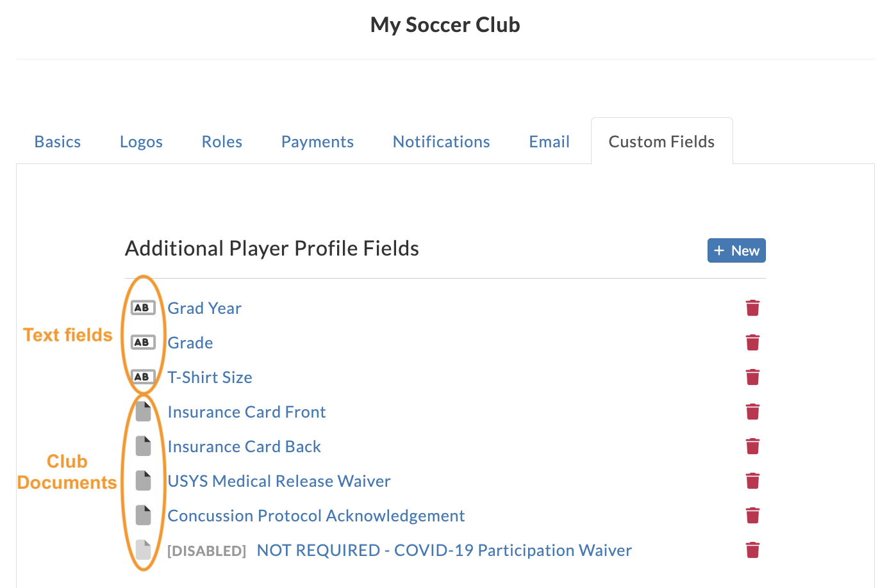Select the Notifications tab
887x588 pixels.
coord(441,142)
